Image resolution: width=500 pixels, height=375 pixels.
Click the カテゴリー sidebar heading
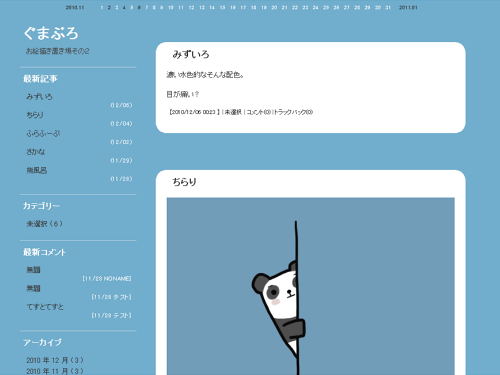41,206
